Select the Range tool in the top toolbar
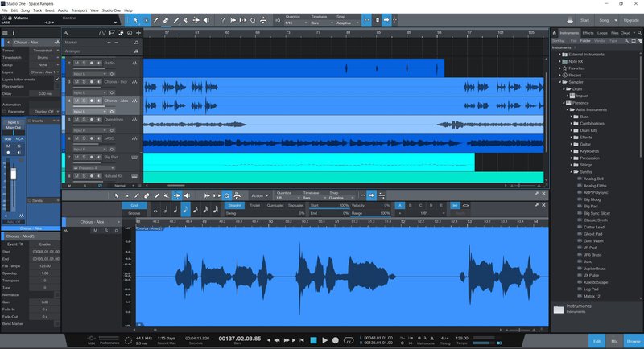 click(146, 20)
